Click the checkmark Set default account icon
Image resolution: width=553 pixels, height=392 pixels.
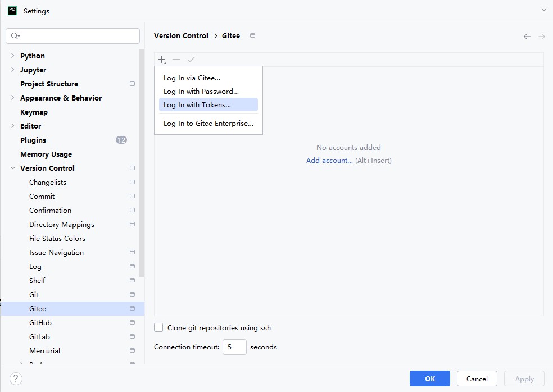click(x=191, y=60)
